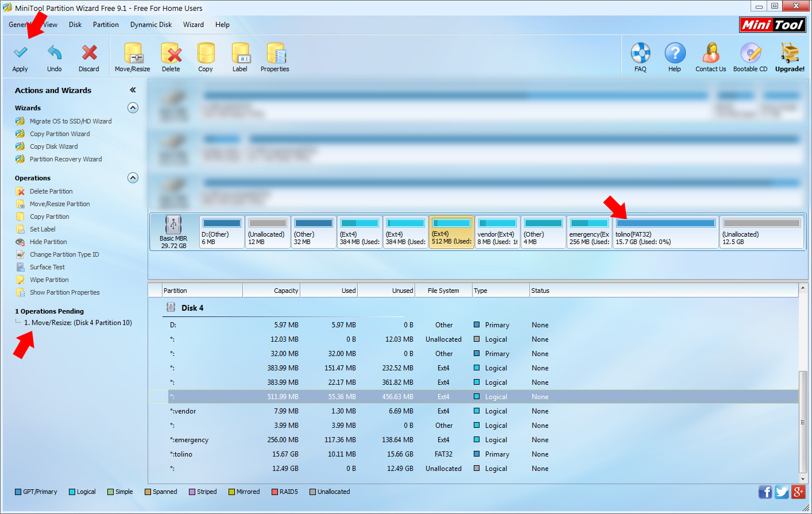Open the Disk menu
This screenshot has height=514, width=812.
point(75,25)
